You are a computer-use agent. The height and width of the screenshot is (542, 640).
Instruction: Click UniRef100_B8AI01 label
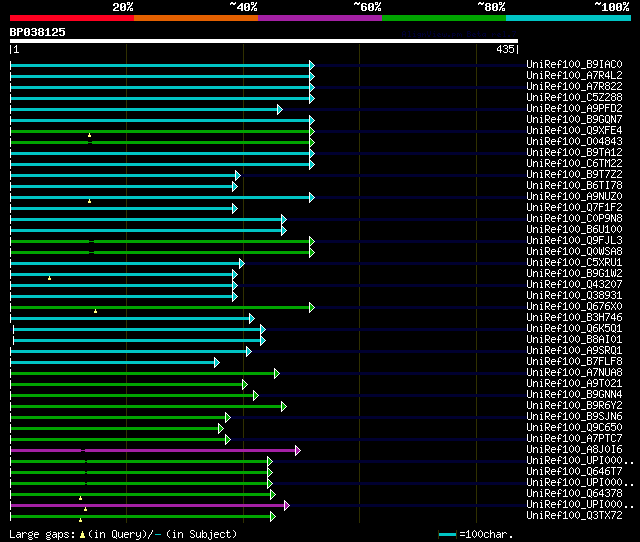(x=574, y=340)
